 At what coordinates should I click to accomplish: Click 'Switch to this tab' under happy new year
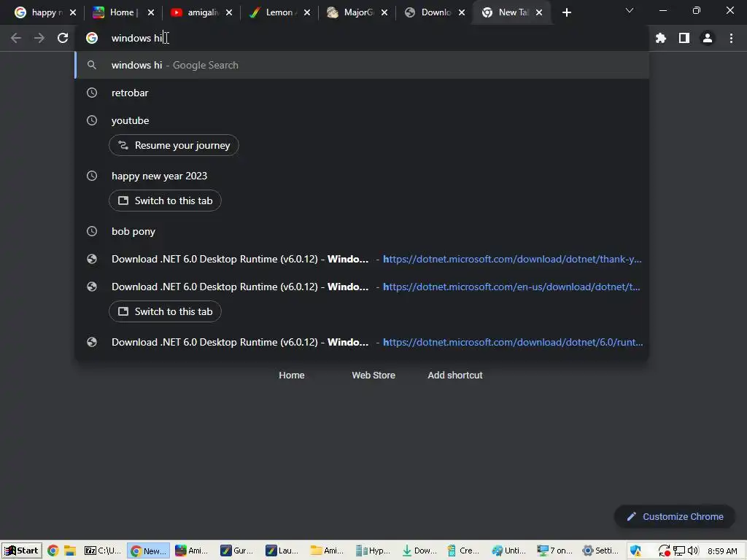[165, 201]
